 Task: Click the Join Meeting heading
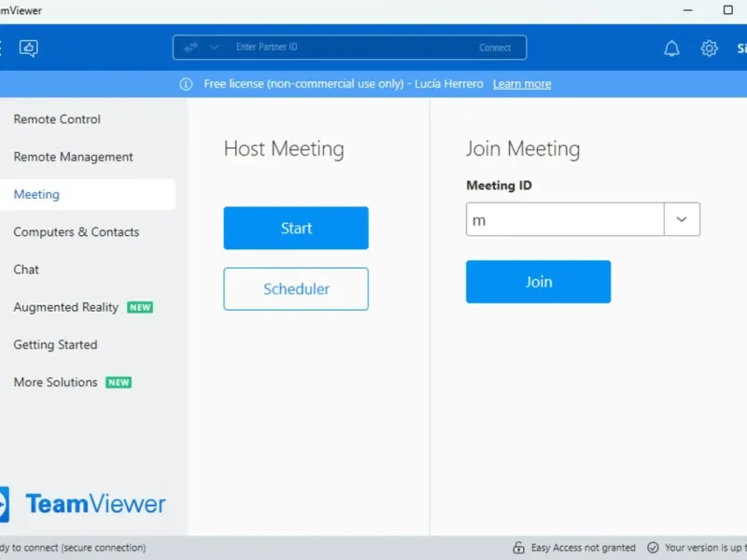pyautogui.click(x=523, y=148)
